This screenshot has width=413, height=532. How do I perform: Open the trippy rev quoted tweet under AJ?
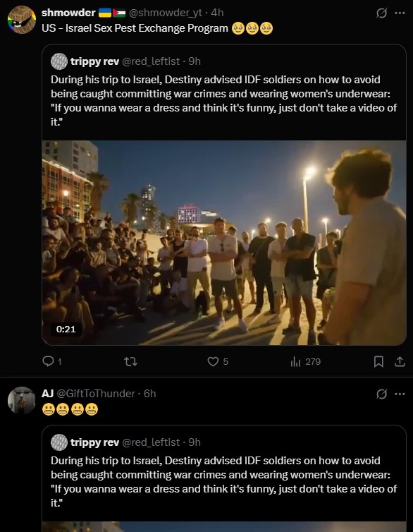point(224,478)
